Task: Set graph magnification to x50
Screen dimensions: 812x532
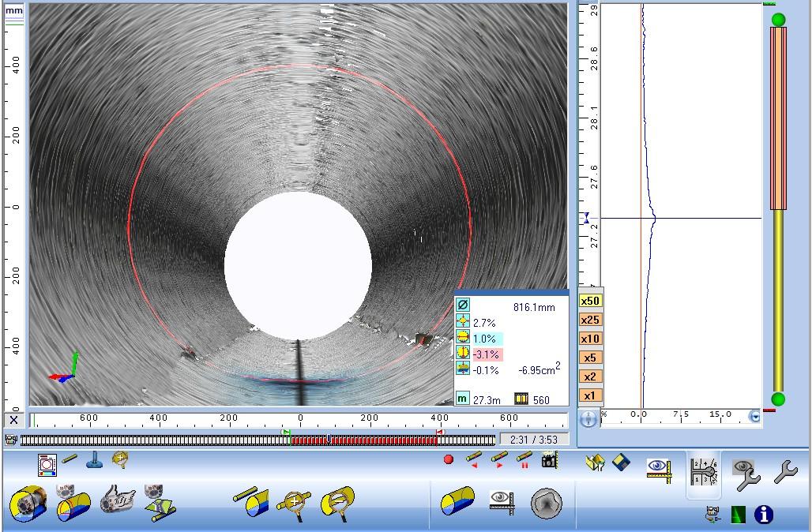Action: (590, 301)
